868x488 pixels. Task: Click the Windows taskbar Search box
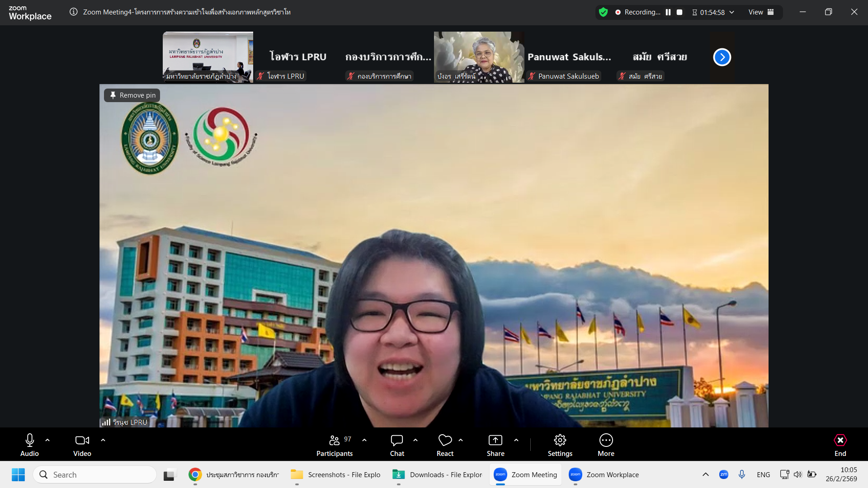click(x=95, y=475)
